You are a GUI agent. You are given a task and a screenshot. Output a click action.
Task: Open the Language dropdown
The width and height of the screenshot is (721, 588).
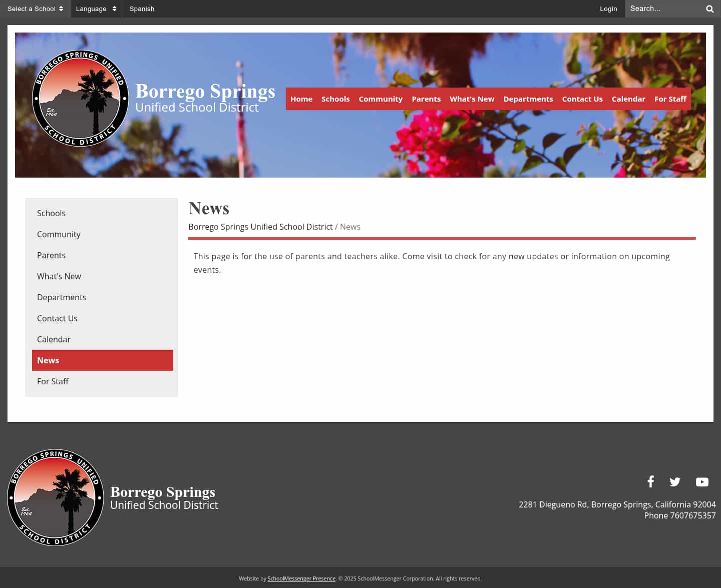pyautogui.click(x=96, y=9)
